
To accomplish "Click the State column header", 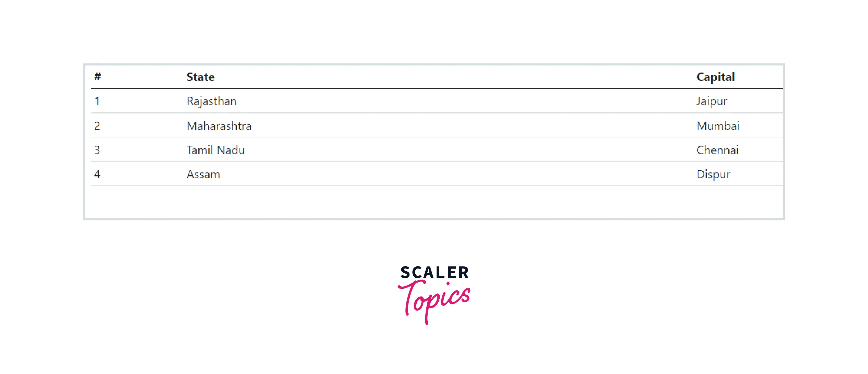I will [x=200, y=77].
